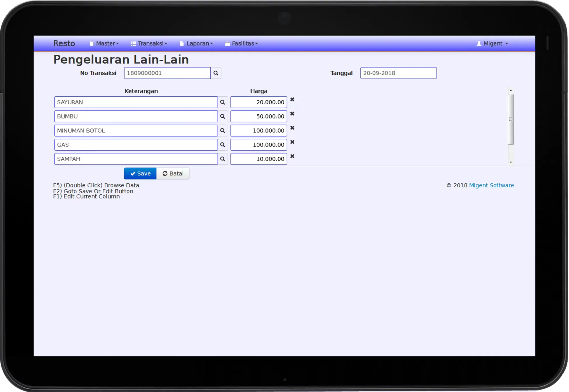The height and width of the screenshot is (392, 569).
Task: Click the SAYURAN description field
Action: (x=136, y=102)
